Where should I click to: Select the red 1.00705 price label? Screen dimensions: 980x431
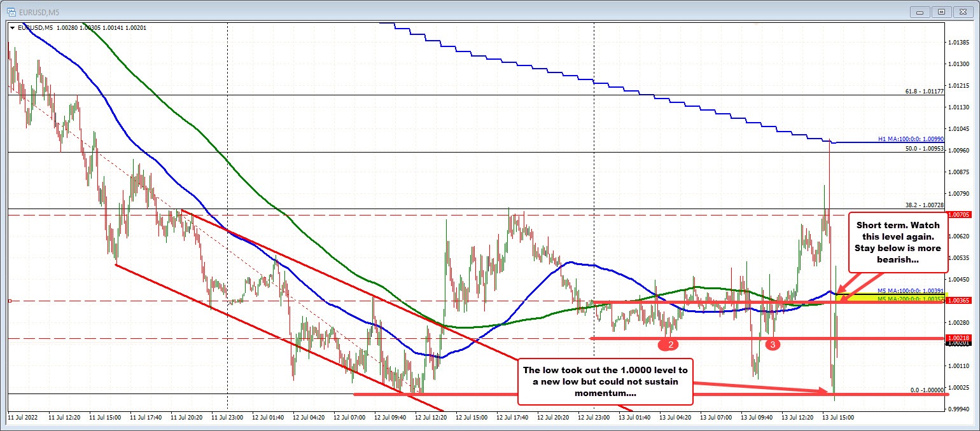coord(958,215)
